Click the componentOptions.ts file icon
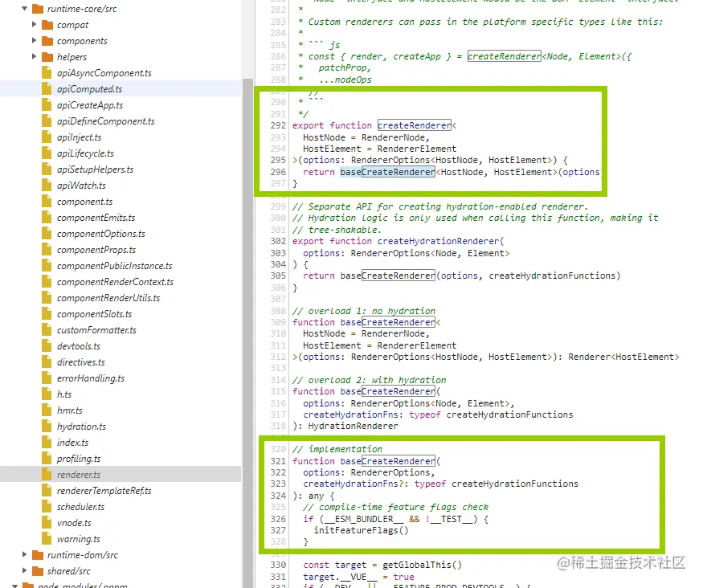 pos(47,234)
